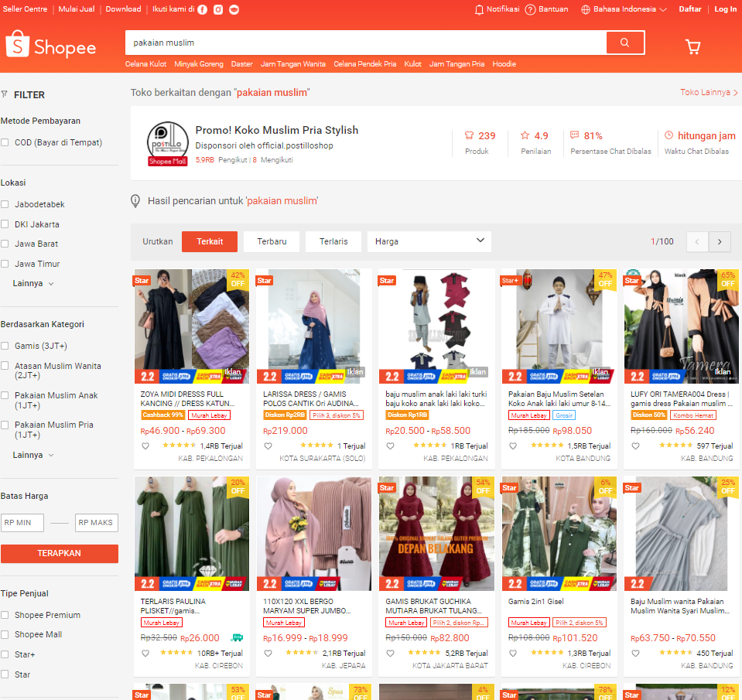742x700 pixels.
Task: Click suggested search Minyak Goreng
Action: [199, 64]
